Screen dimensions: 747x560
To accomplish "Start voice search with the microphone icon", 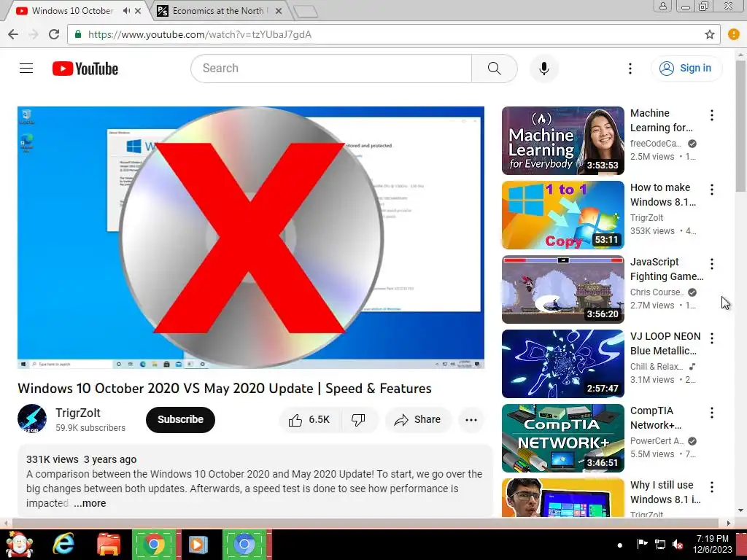I will [544, 68].
